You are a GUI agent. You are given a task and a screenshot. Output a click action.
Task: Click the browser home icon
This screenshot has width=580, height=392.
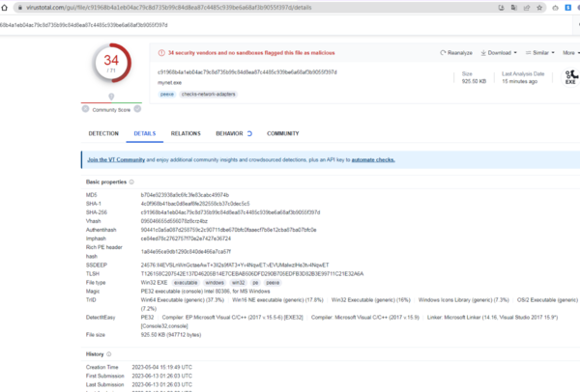coord(5,8)
